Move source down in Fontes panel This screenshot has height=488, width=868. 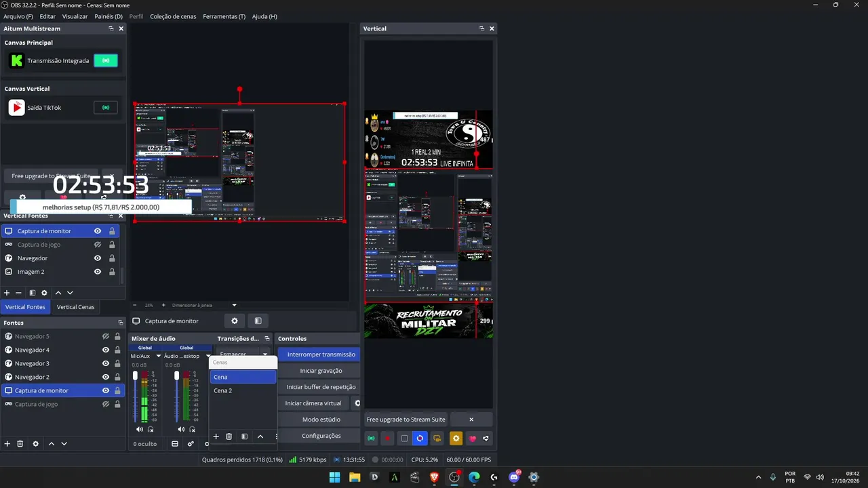pyautogui.click(x=64, y=444)
